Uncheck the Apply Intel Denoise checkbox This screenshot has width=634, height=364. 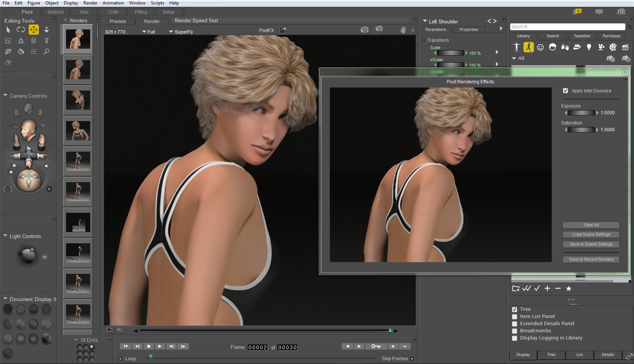[x=566, y=91]
